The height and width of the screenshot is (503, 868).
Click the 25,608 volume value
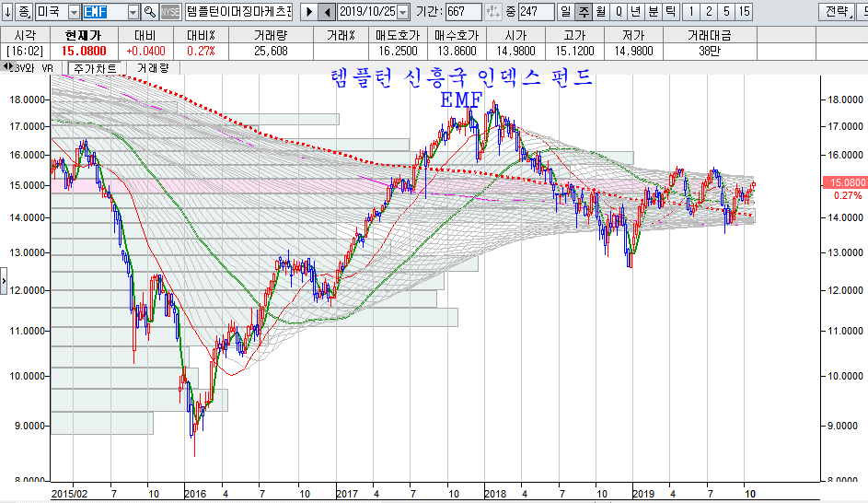pyautogui.click(x=271, y=51)
